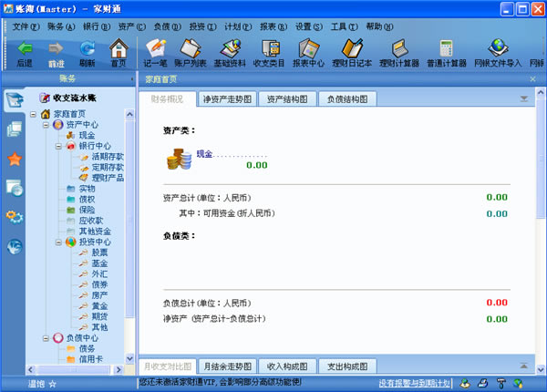Record an entry with 记一笔
This screenshot has height=392, width=547.
(x=155, y=53)
